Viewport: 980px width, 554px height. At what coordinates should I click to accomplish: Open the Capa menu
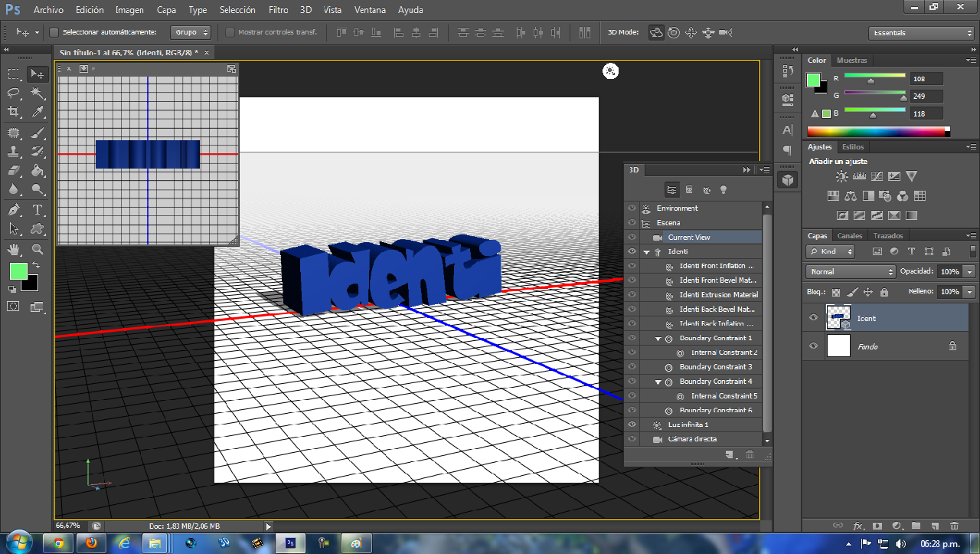click(166, 10)
